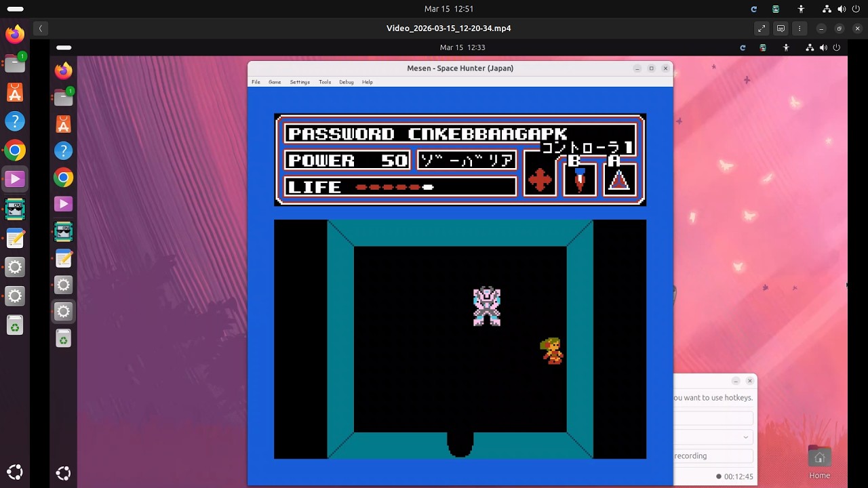Click the Home folder on the recorded desktop
The image size is (868, 488).
tap(819, 463)
